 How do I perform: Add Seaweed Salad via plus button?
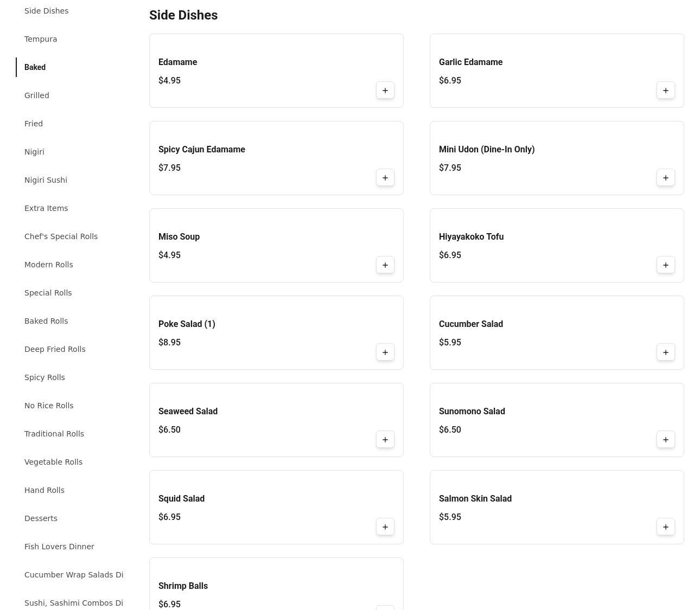pyautogui.click(x=385, y=440)
